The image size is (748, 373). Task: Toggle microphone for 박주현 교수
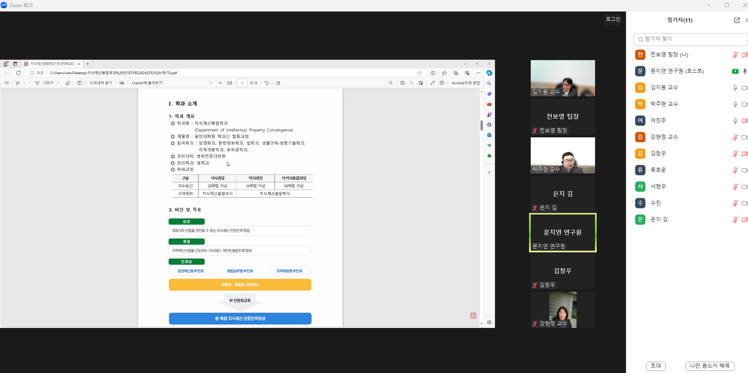pyautogui.click(x=735, y=104)
